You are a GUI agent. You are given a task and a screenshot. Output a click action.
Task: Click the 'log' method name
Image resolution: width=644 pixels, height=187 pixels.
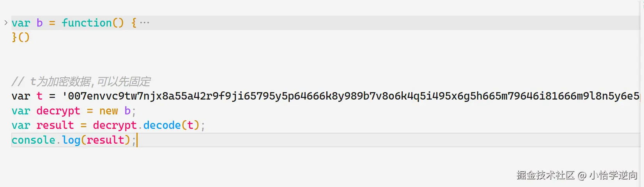coord(71,140)
